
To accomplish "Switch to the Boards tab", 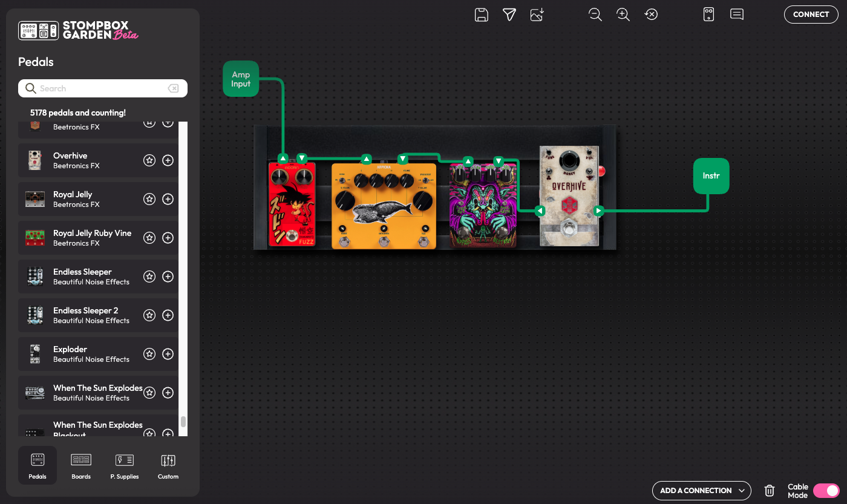I will tap(81, 465).
